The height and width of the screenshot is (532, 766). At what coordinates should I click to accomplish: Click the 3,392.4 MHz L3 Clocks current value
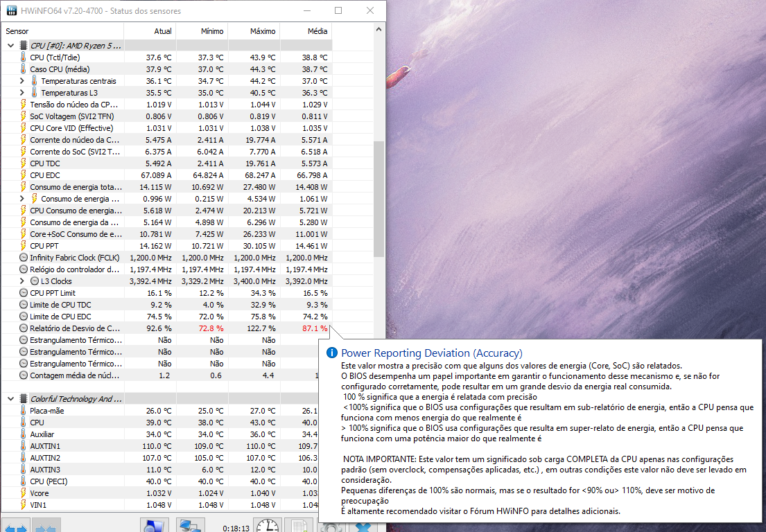pos(150,281)
